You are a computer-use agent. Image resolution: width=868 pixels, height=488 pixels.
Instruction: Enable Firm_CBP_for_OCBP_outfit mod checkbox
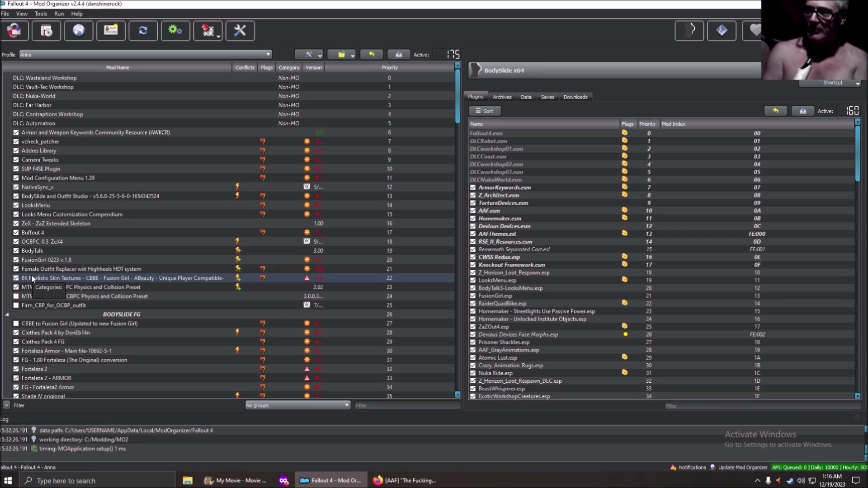[x=16, y=305]
